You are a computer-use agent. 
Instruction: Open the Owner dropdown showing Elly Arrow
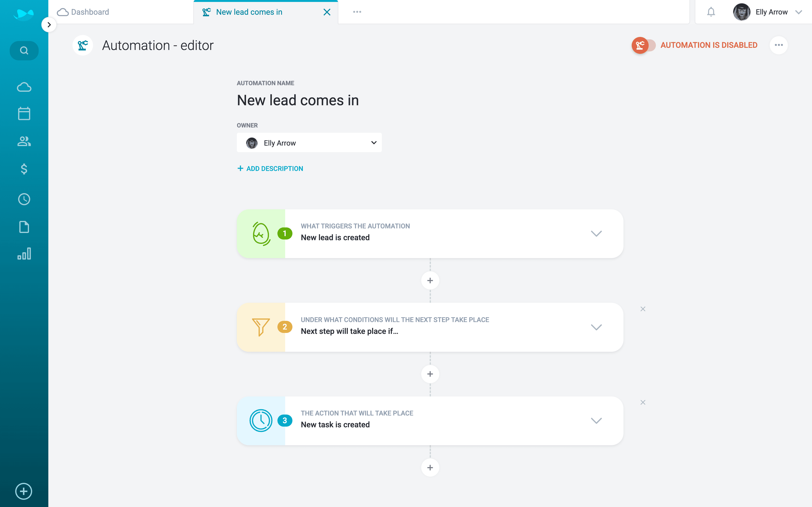pos(309,143)
